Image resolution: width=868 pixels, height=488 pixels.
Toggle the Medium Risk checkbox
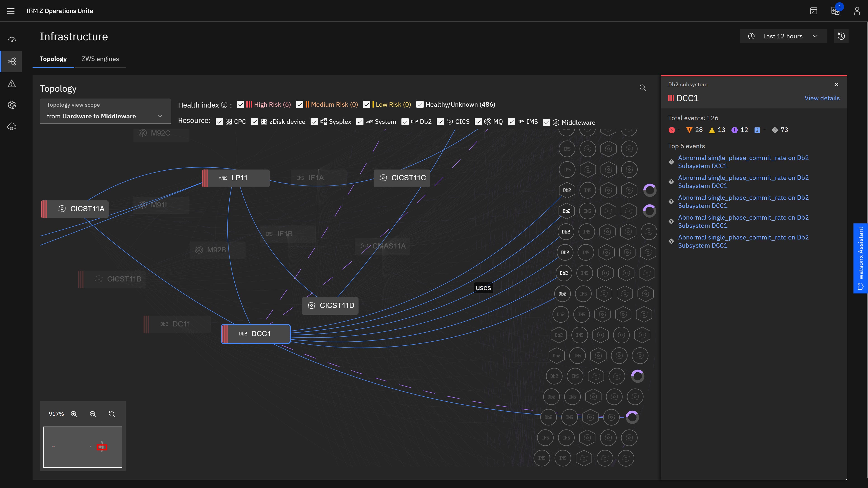click(300, 104)
